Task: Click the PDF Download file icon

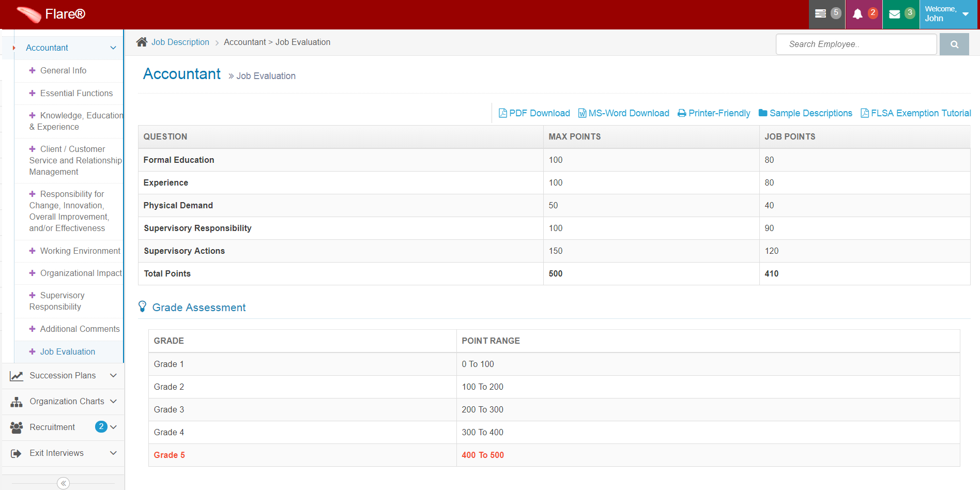Action: click(502, 113)
